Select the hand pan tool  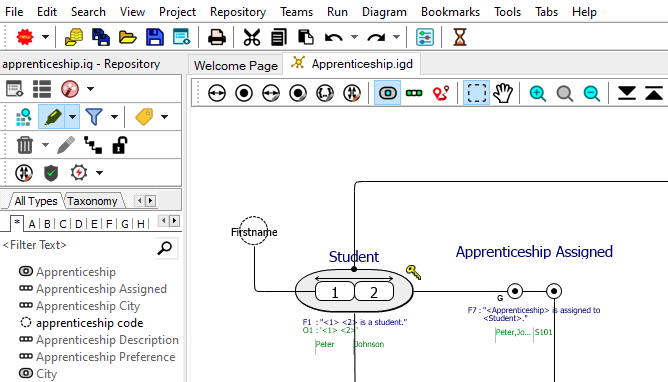[503, 93]
